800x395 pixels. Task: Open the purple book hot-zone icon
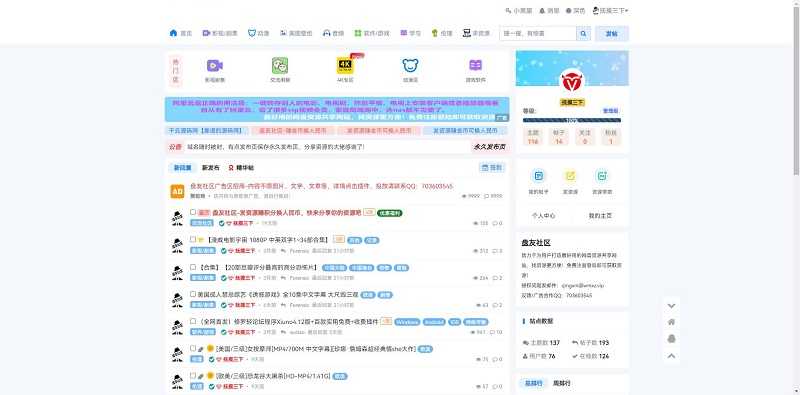(x=476, y=65)
